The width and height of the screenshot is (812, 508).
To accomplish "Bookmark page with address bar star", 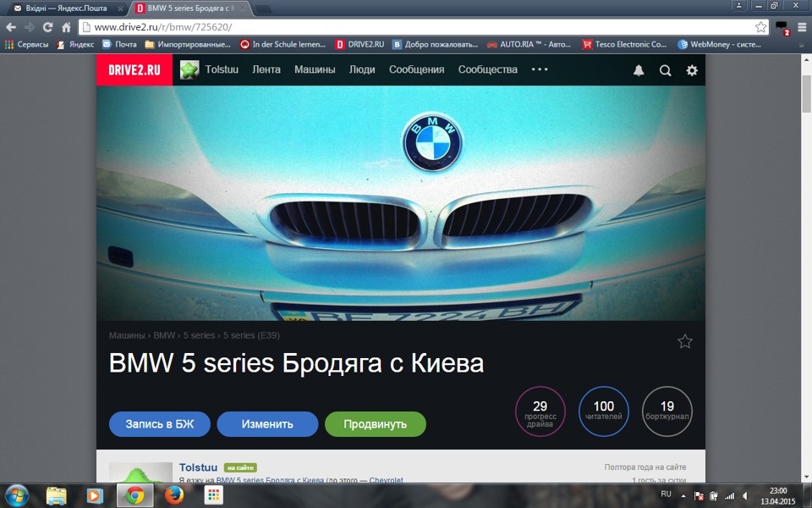I will coord(760,27).
